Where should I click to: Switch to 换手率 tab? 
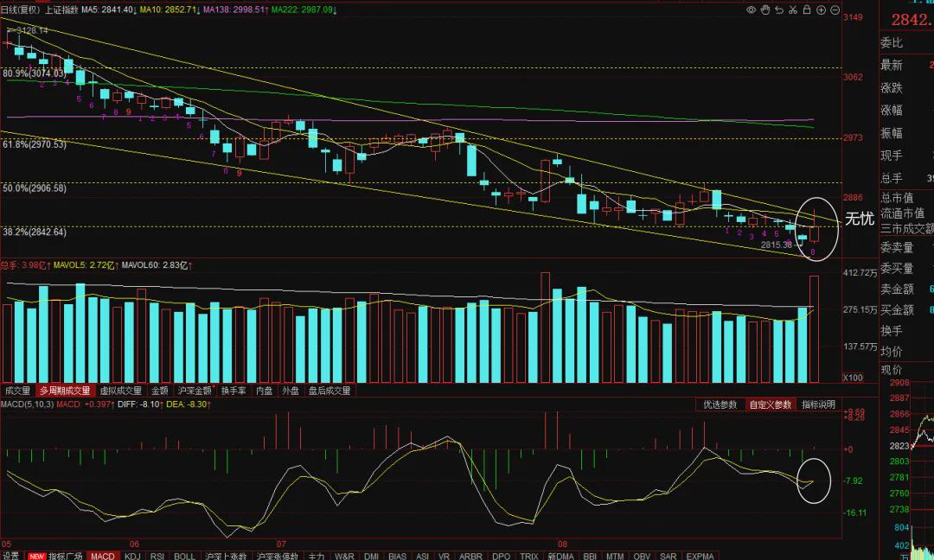233,391
